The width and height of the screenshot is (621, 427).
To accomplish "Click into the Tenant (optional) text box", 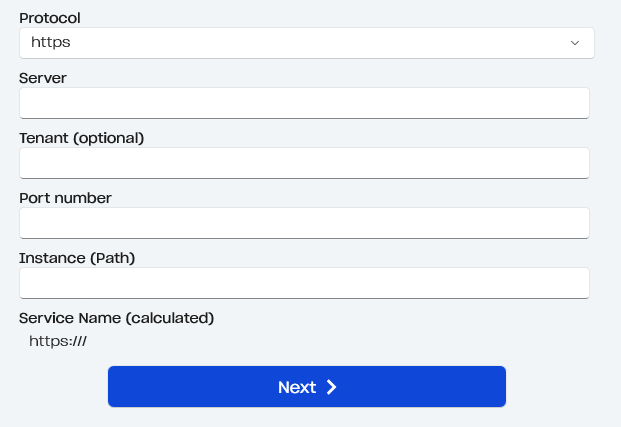I will [x=304, y=163].
